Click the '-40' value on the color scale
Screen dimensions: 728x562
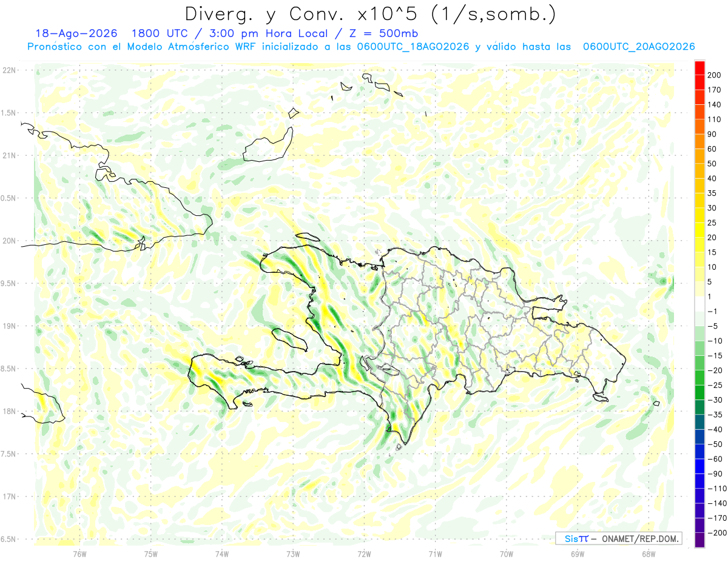[x=716, y=429]
